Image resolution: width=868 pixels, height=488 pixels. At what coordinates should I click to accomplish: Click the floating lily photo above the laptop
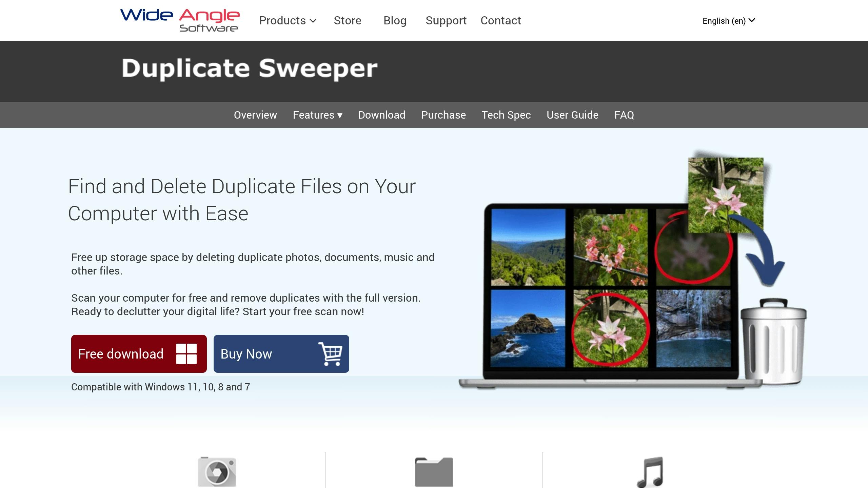(726, 195)
